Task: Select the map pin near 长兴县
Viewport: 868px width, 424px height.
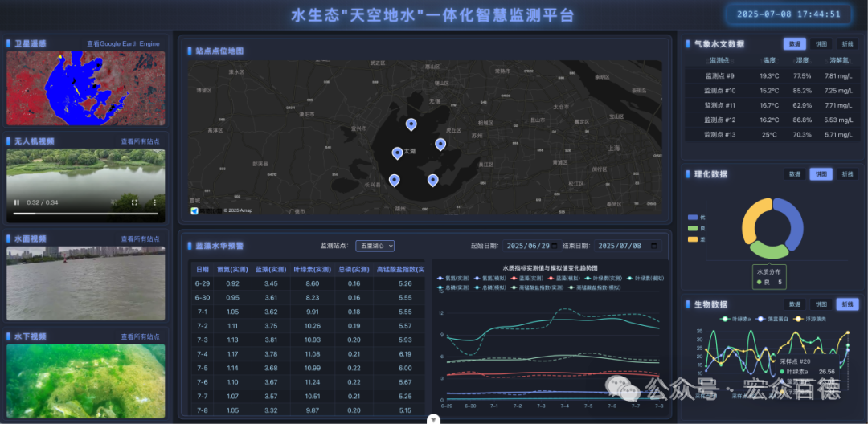Action: [x=394, y=180]
